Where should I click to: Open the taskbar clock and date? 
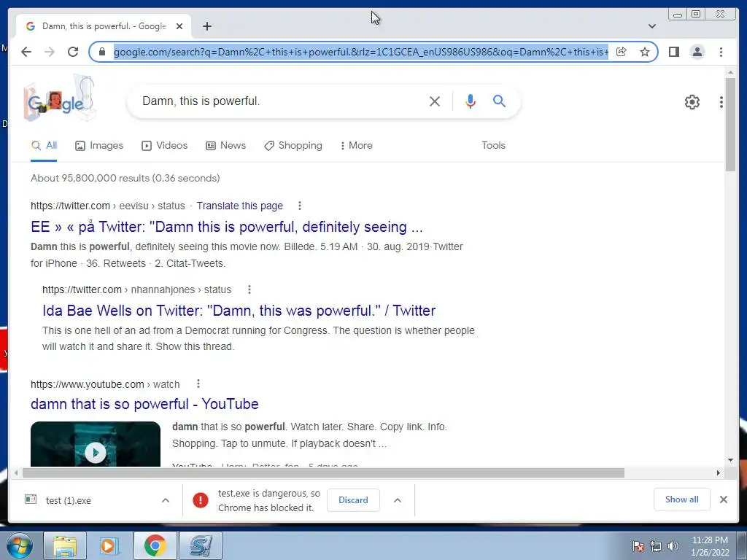click(x=710, y=546)
